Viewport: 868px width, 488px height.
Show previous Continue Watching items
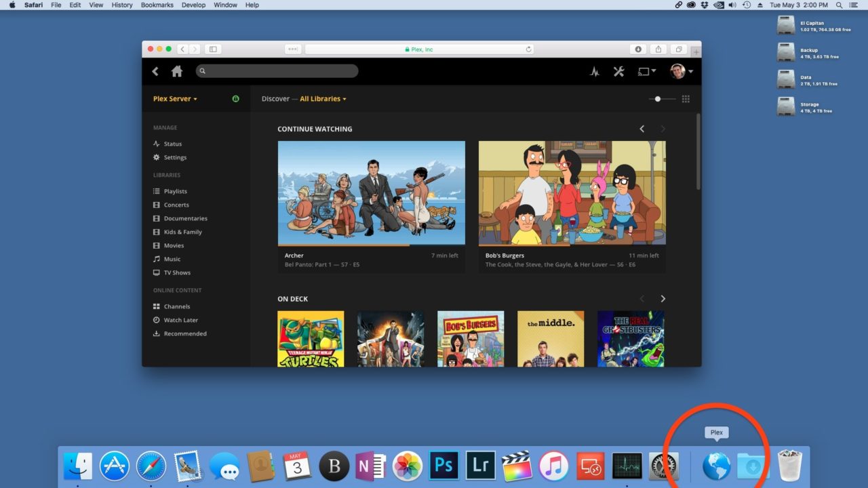coord(642,129)
